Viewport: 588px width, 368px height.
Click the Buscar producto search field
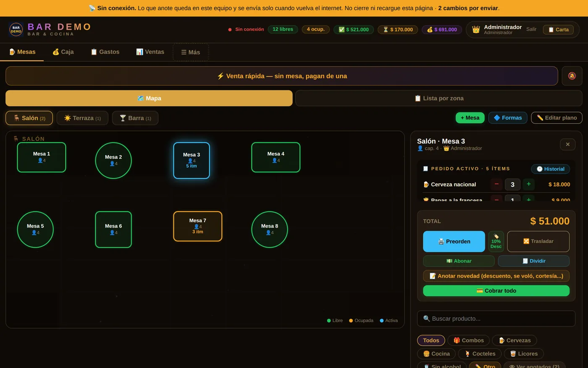point(496,318)
